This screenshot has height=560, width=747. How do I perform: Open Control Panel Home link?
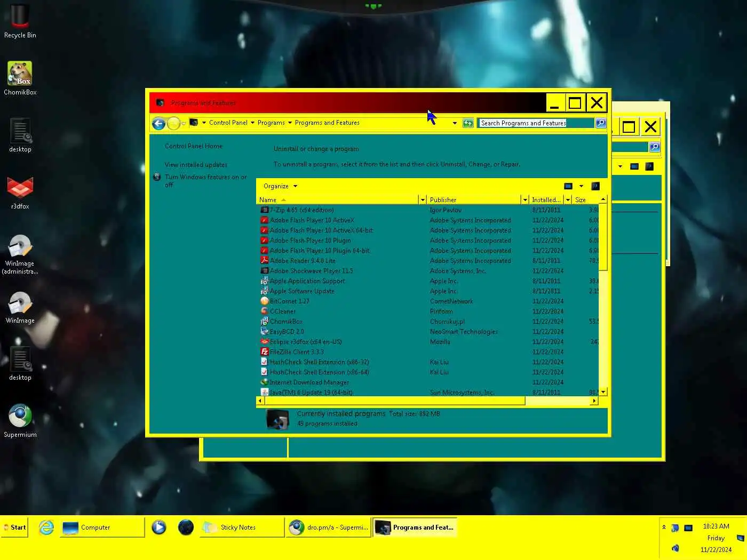tap(194, 146)
